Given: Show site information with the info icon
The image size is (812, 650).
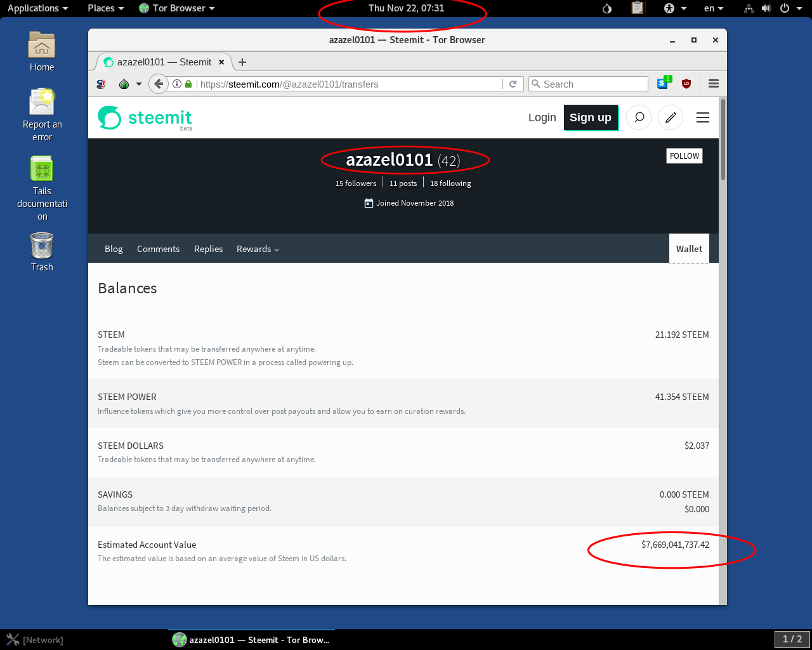Looking at the screenshot, I should tap(177, 84).
